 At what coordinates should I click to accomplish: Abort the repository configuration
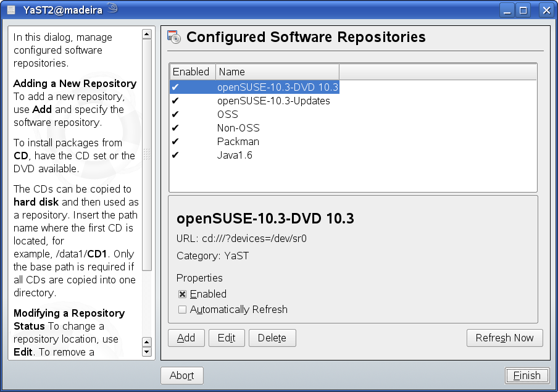[182, 375]
